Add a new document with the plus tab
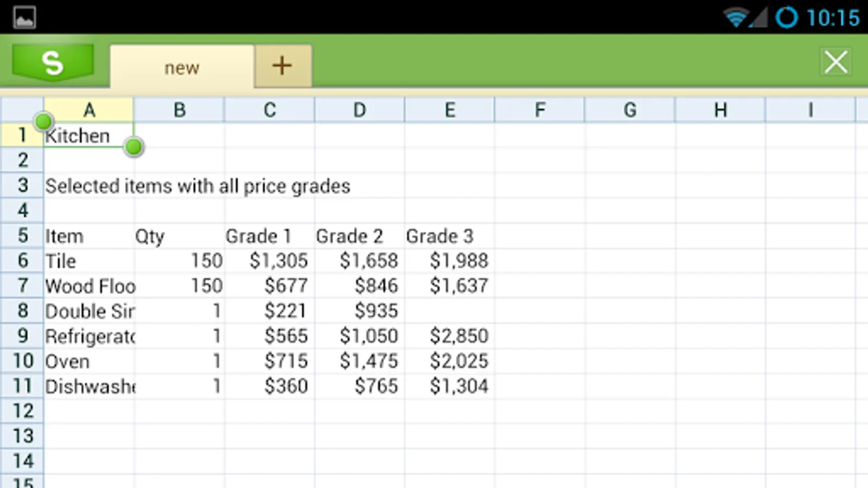 [x=283, y=66]
